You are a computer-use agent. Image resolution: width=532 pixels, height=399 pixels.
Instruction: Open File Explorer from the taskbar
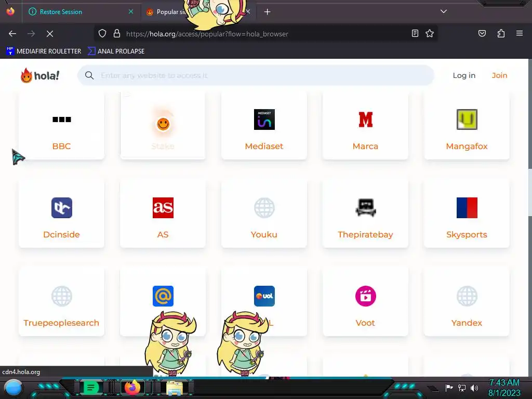pos(175,388)
